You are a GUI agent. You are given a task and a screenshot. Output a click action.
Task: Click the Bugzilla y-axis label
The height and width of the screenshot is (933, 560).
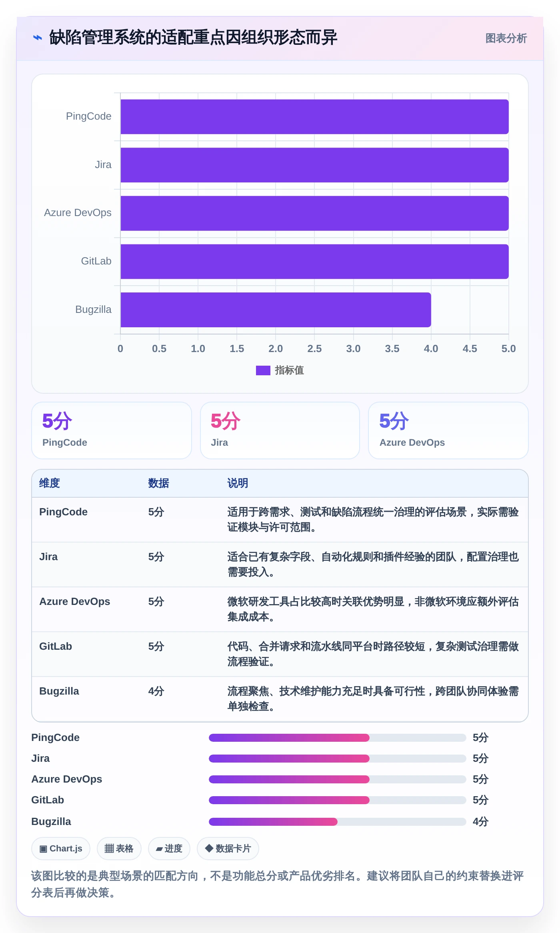[x=93, y=310]
